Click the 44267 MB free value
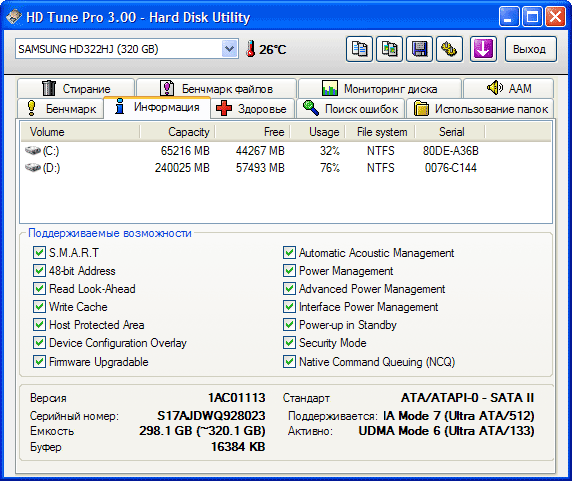 pyautogui.click(x=260, y=151)
